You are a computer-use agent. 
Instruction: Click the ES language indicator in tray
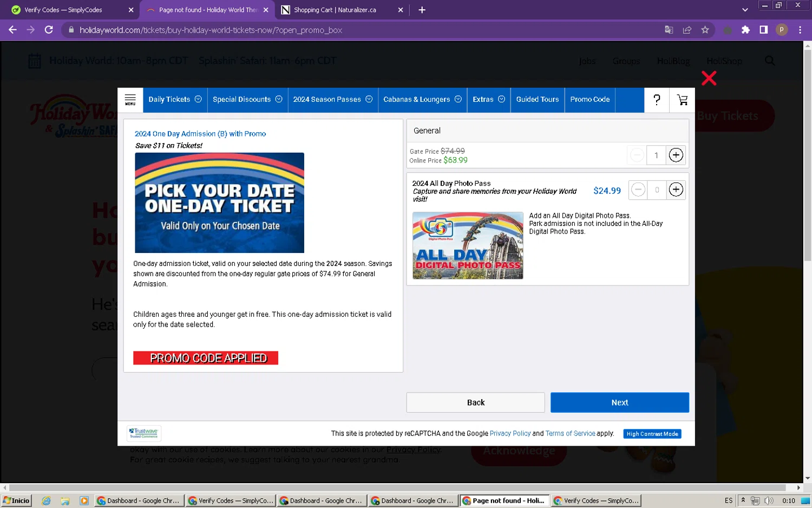[x=728, y=500]
